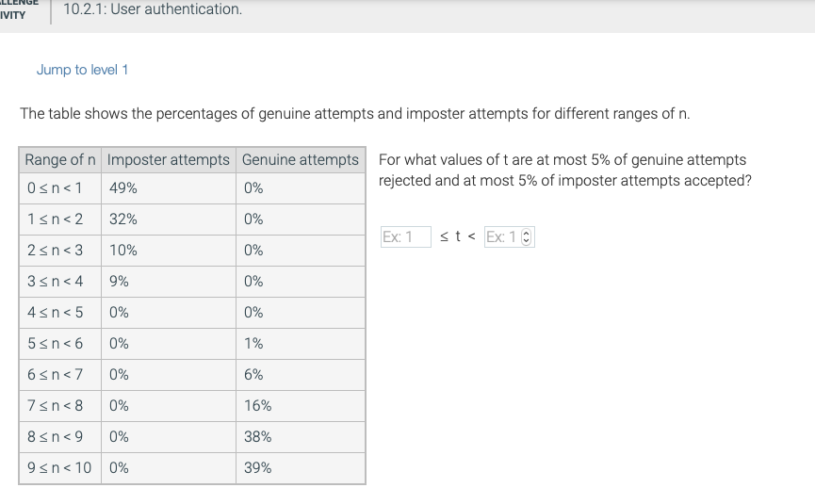The width and height of the screenshot is (815, 504).
Task: Click the Jump to level 1 link
Action: point(82,70)
